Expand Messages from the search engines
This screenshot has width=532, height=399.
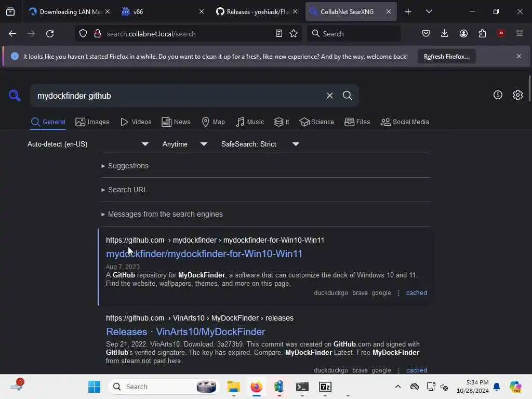pyautogui.click(x=162, y=215)
